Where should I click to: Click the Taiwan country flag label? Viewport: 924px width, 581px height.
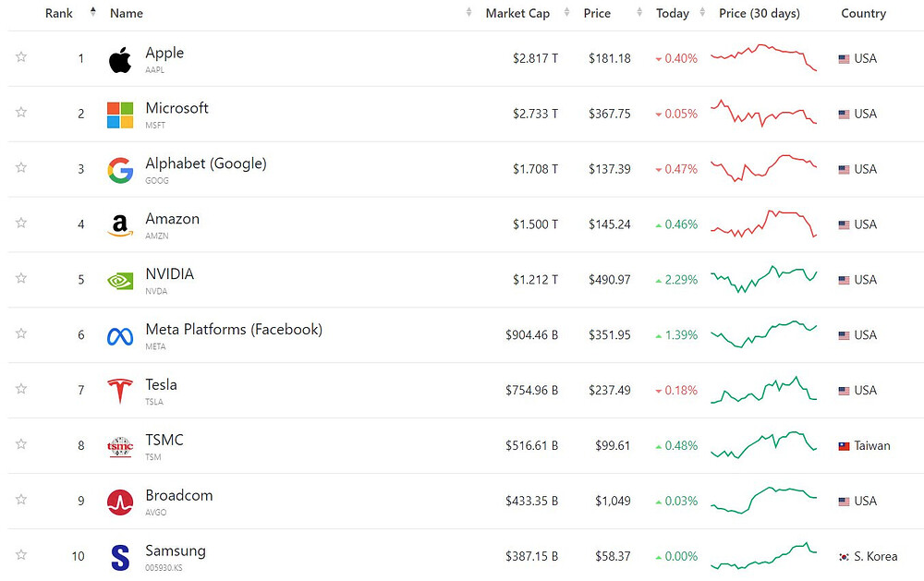click(x=864, y=445)
